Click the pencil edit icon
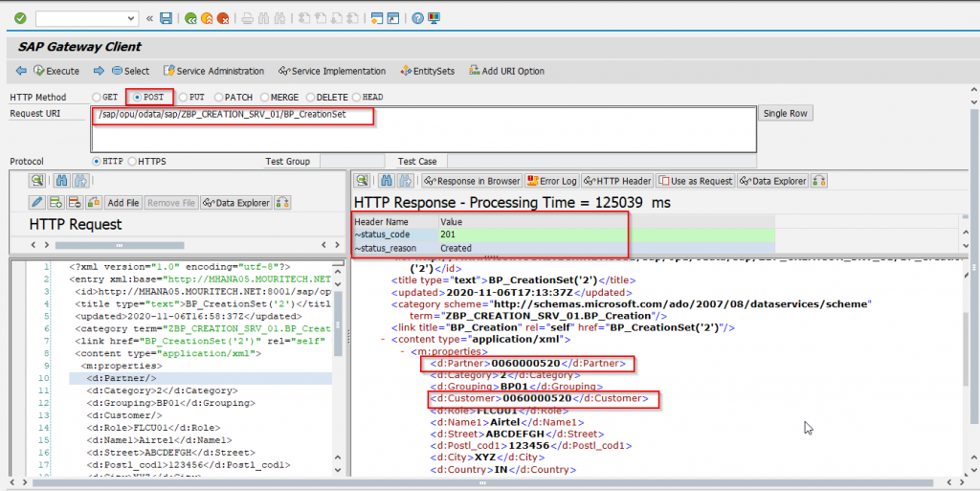Screen dimensions: 980x491 point(37,202)
